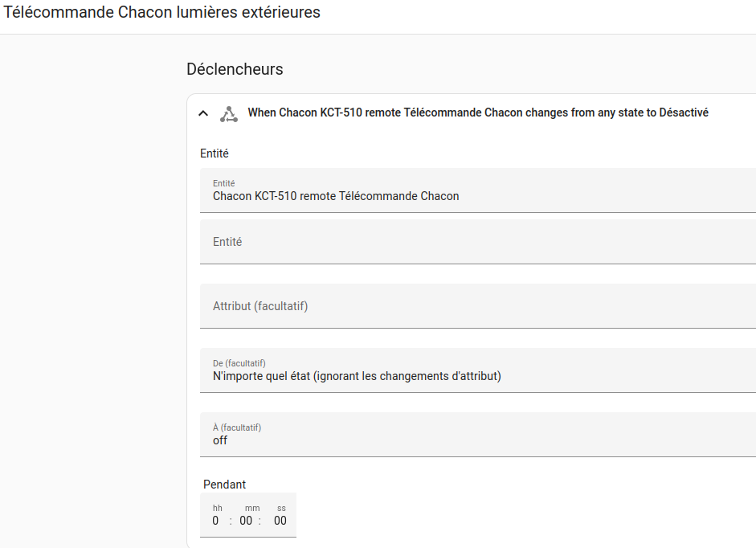
Task: Edit the 'N'importe quel état' value text
Action: pos(357,376)
